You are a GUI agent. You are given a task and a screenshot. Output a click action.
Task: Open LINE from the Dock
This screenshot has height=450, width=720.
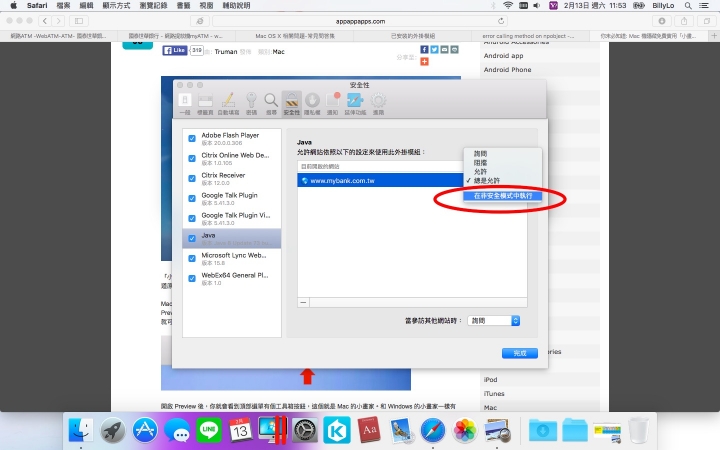click(209, 430)
